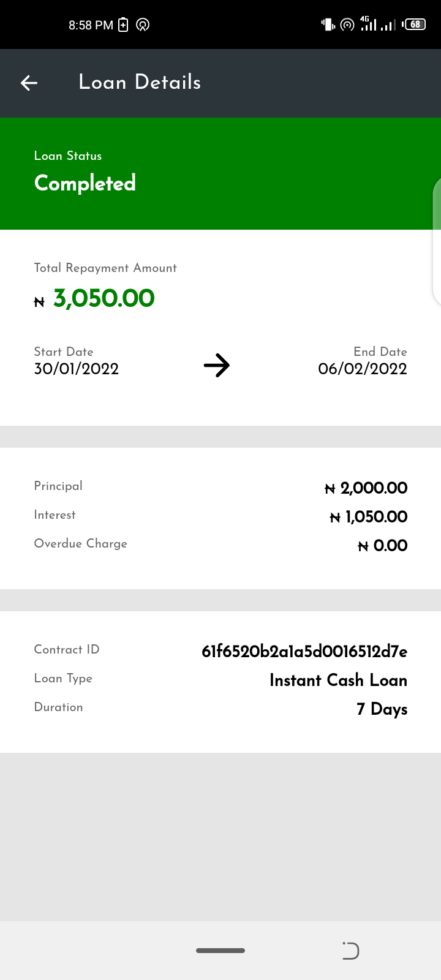Tap the Naira symbol beside 3,050.00
The width and height of the screenshot is (441, 980).
click(39, 301)
